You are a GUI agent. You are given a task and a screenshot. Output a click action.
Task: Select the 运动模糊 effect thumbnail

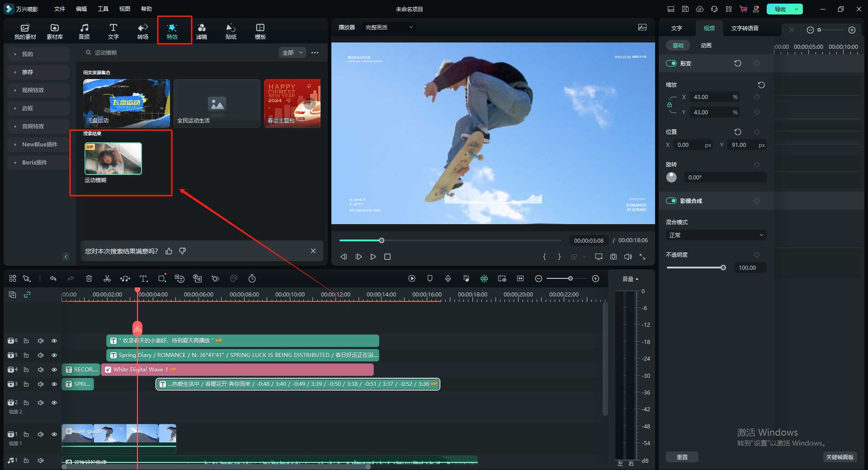coord(113,159)
